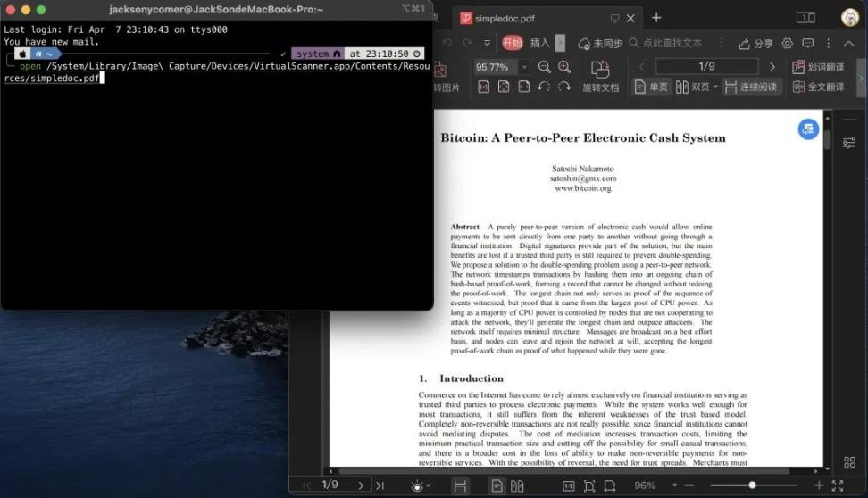Open the comments speech bubble icon

(807, 43)
